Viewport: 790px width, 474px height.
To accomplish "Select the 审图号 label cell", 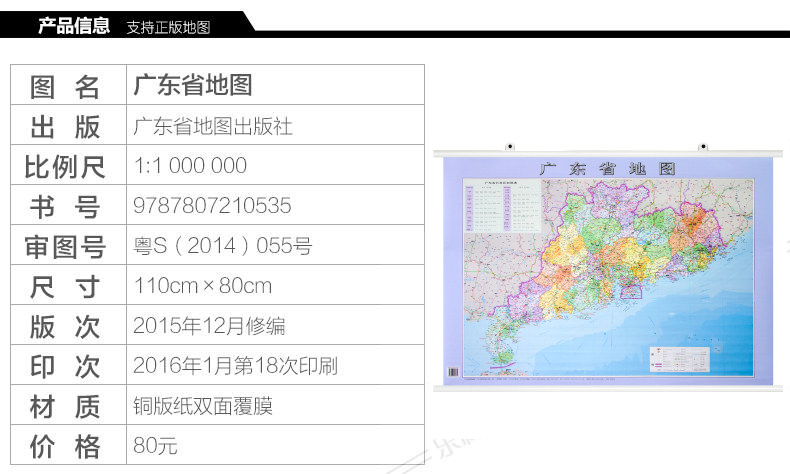I will [x=69, y=245].
